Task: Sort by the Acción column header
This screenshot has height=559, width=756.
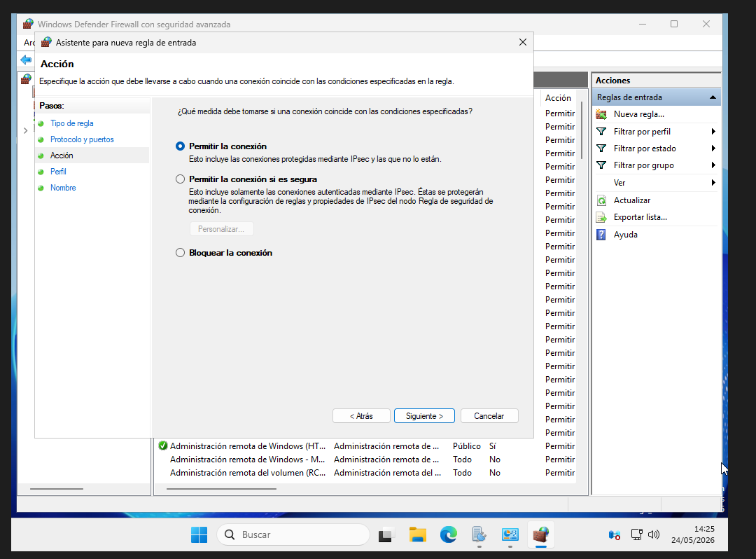Action: point(559,98)
